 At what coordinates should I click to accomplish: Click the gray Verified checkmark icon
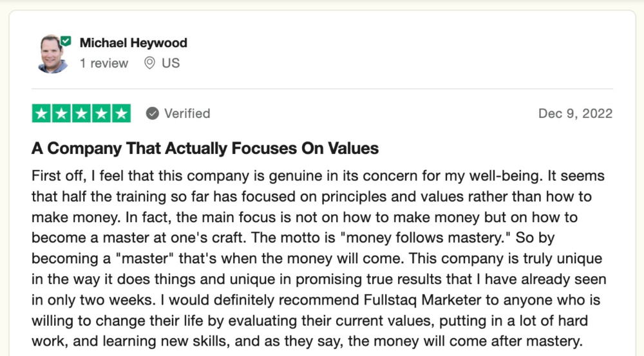[153, 113]
